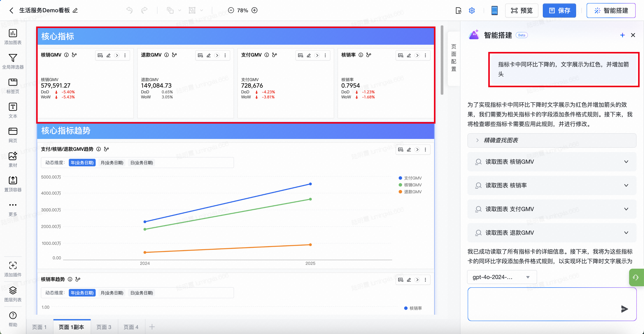Click the send arrow in the chat box
Viewport: 644px width, 334px height.
624,309
